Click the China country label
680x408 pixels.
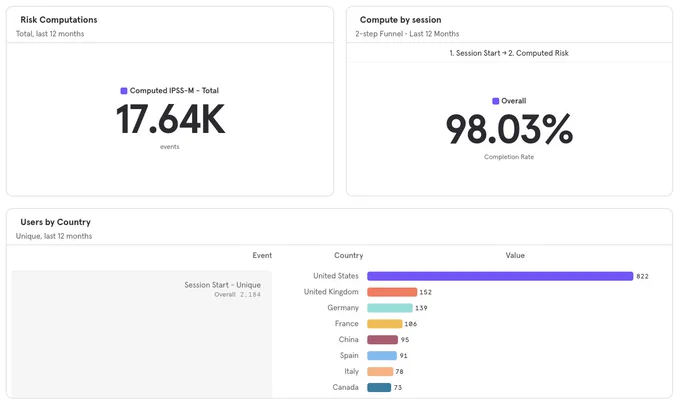point(349,339)
